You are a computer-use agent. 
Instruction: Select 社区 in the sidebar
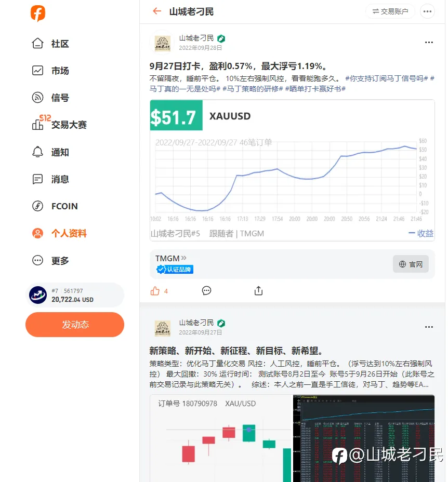tap(50, 44)
